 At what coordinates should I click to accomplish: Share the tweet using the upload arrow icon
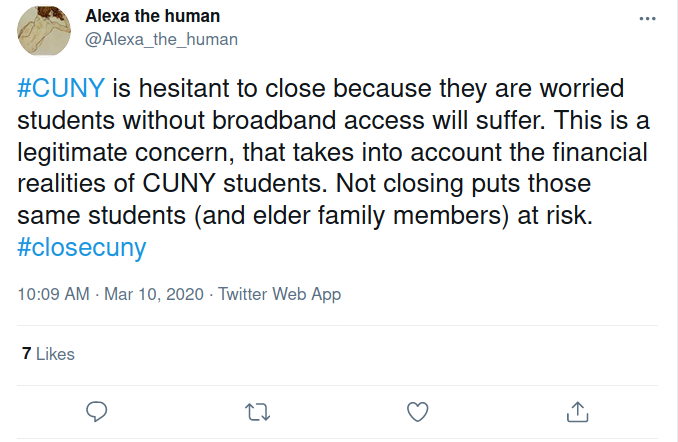[577, 411]
